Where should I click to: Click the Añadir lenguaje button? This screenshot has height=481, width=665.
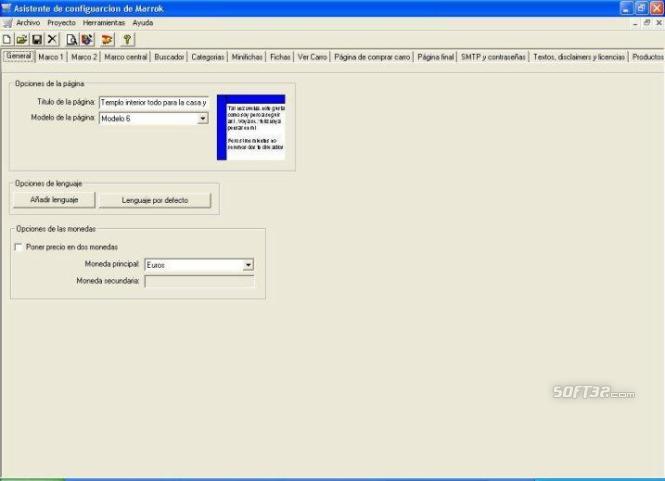tap(54, 200)
